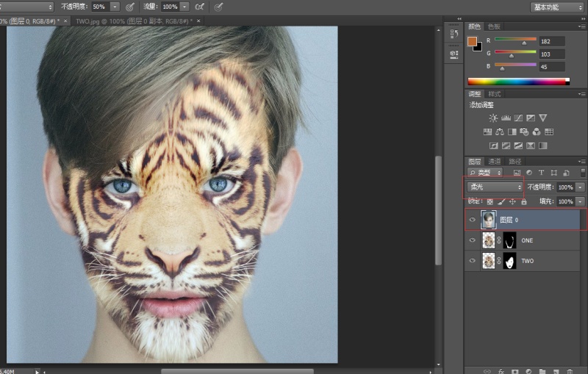
Task: Toggle lock all (padlock icon)
Action: [524, 201]
